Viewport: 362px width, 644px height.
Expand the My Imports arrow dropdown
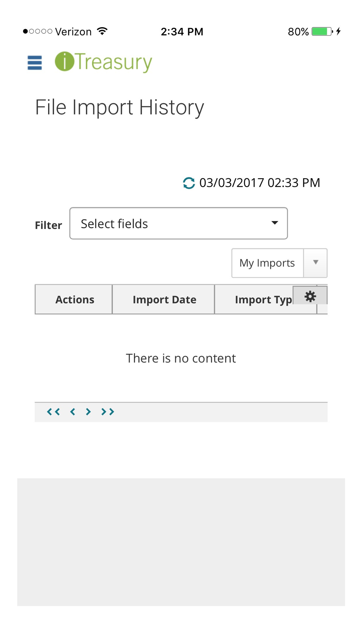pos(315,263)
